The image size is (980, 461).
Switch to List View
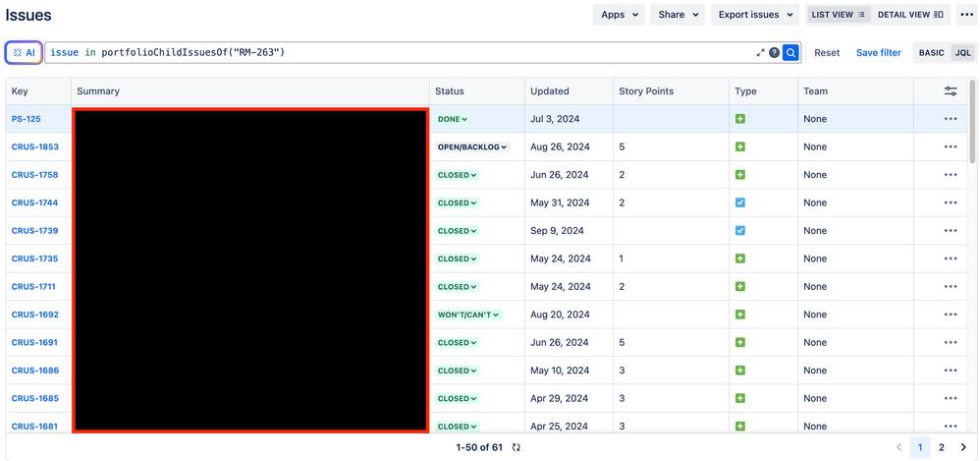tap(839, 15)
